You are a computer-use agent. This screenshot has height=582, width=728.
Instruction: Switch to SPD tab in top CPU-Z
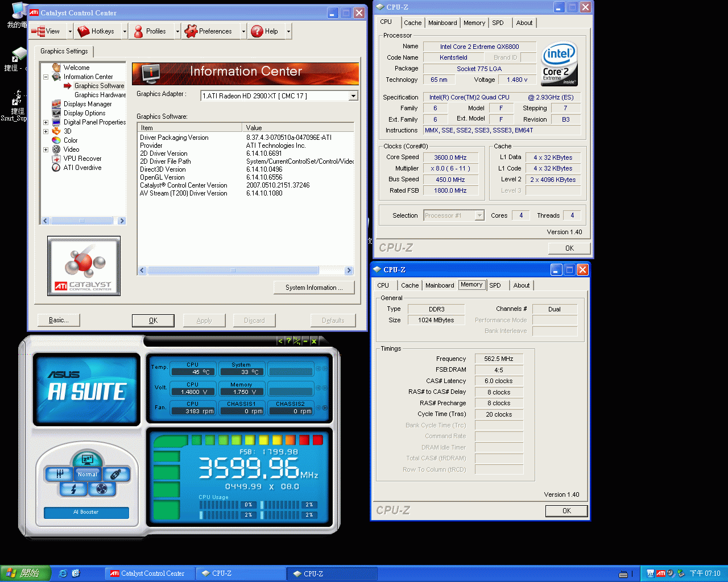click(x=498, y=23)
